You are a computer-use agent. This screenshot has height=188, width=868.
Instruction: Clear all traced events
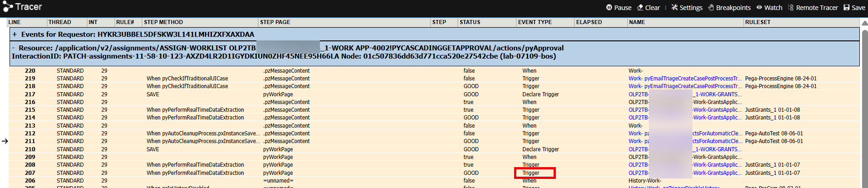(648, 8)
